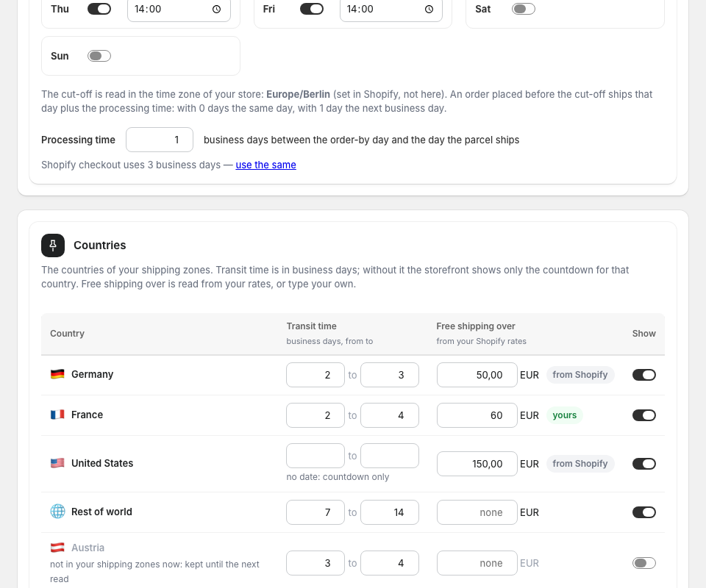
Task: Turn off Show toggle for Germany
Action: tap(644, 375)
